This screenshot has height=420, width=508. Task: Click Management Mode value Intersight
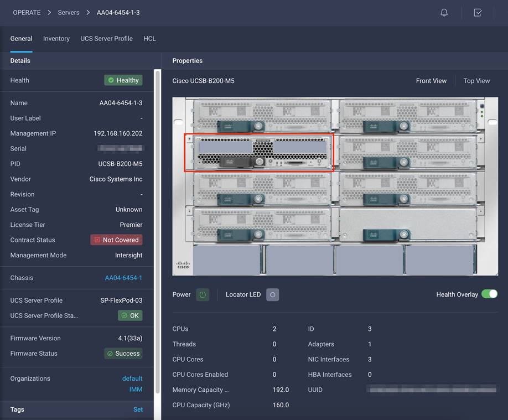pos(128,255)
